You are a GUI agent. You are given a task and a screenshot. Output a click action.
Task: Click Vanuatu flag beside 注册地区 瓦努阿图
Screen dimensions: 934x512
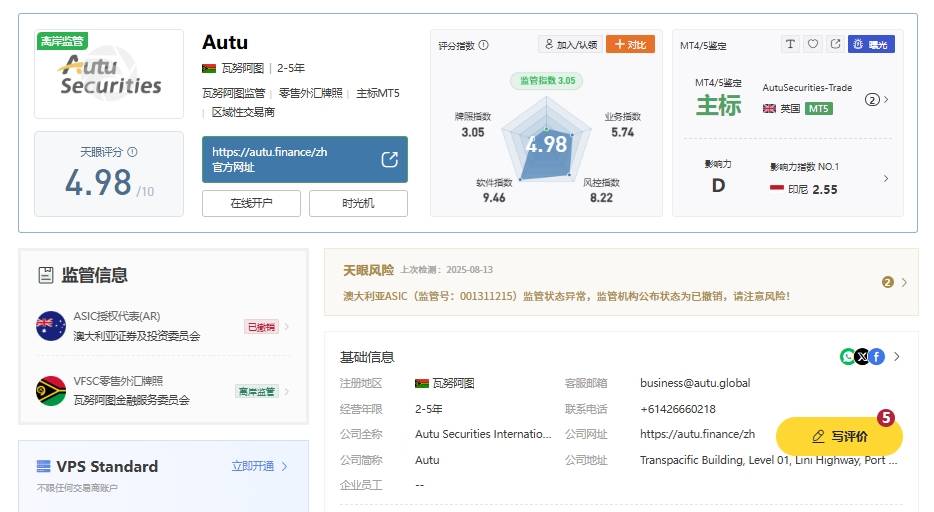pos(422,383)
